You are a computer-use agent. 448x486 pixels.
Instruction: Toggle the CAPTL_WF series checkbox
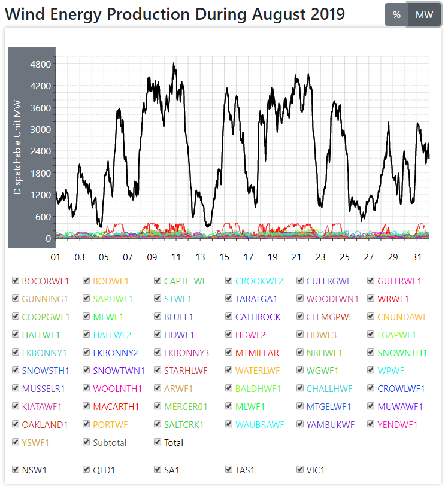tap(158, 281)
